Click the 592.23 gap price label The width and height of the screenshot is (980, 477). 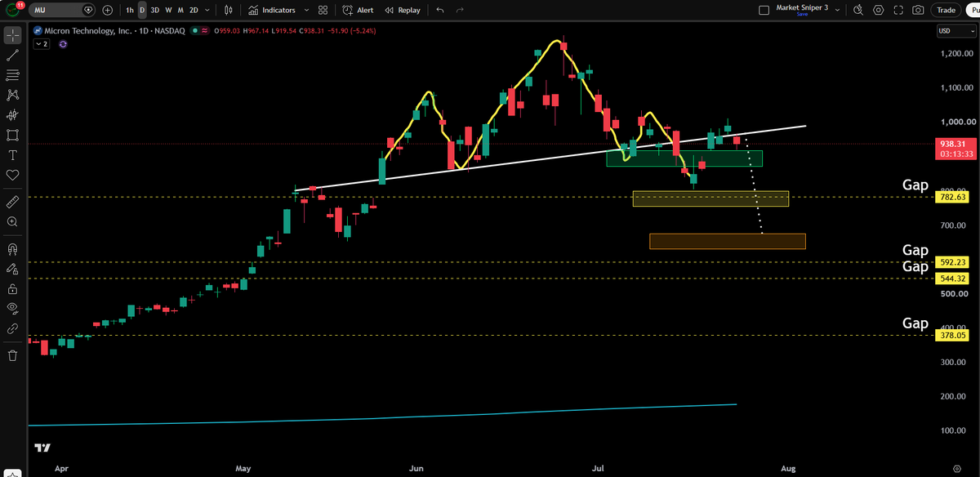tap(952, 262)
